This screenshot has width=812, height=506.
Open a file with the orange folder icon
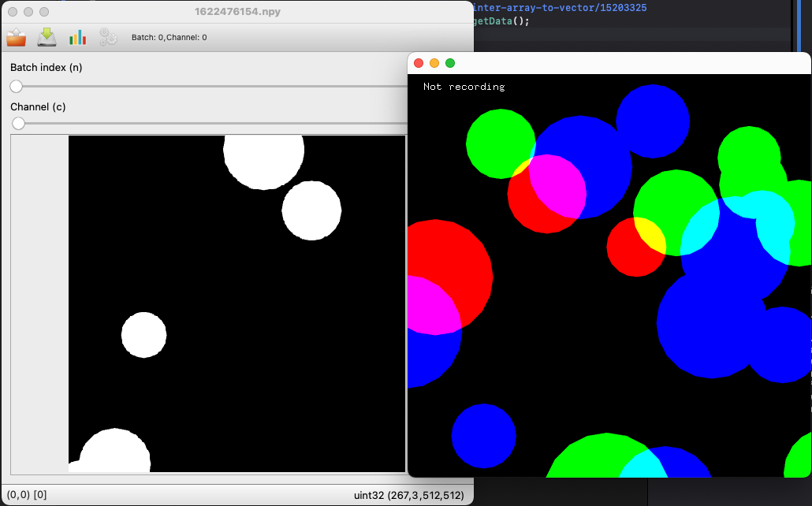16,37
